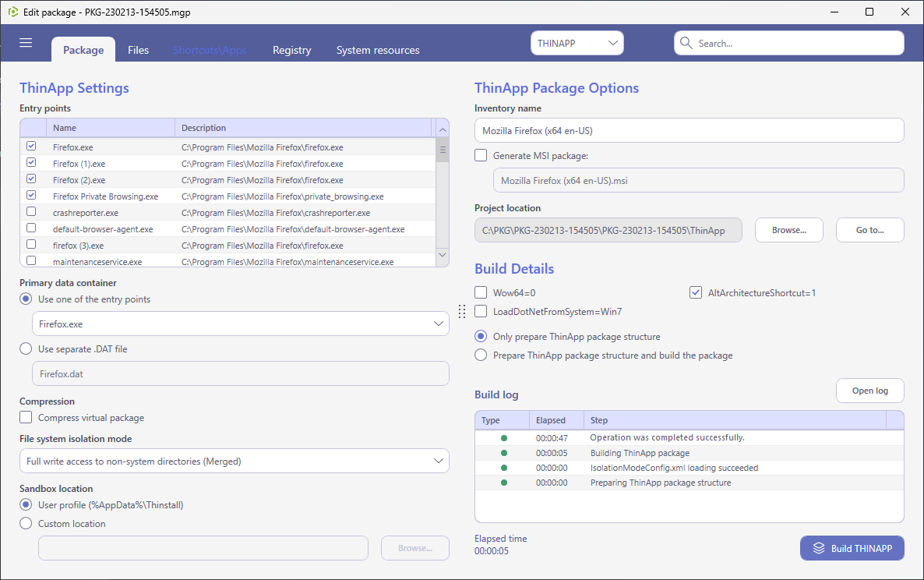Click the build log Elapsed column header

click(x=556, y=420)
